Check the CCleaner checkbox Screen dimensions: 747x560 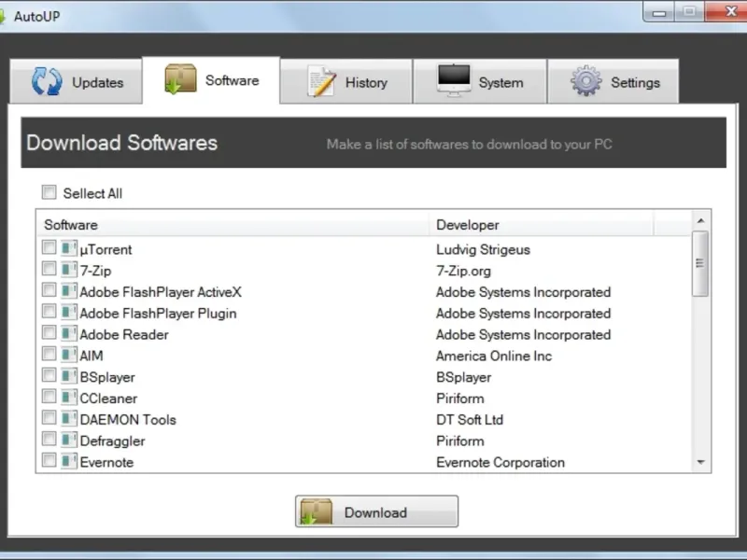point(49,396)
